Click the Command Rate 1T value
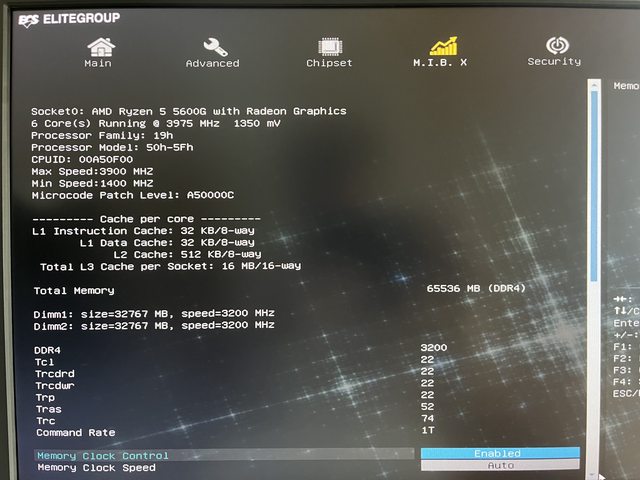The height and width of the screenshot is (480, 640). pos(428,430)
